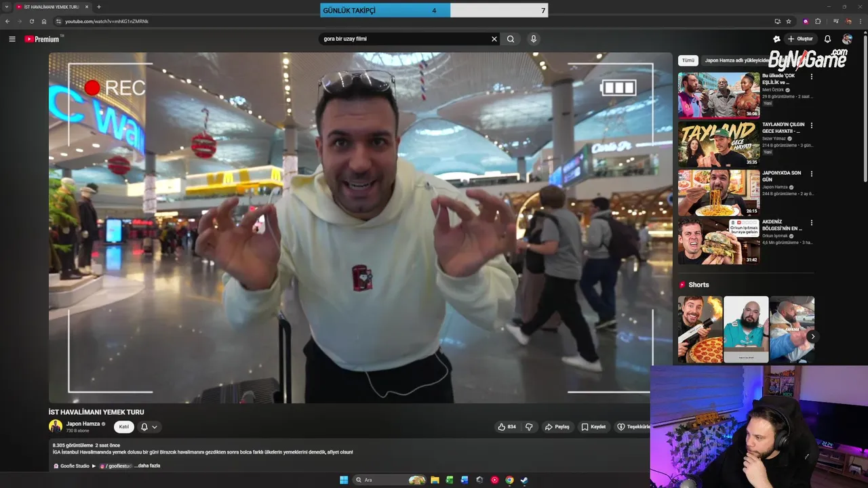This screenshot has height=488, width=868.
Task: Close the İST HAVALİMANI YEMEK TURU tab
Action: pos(87,7)
